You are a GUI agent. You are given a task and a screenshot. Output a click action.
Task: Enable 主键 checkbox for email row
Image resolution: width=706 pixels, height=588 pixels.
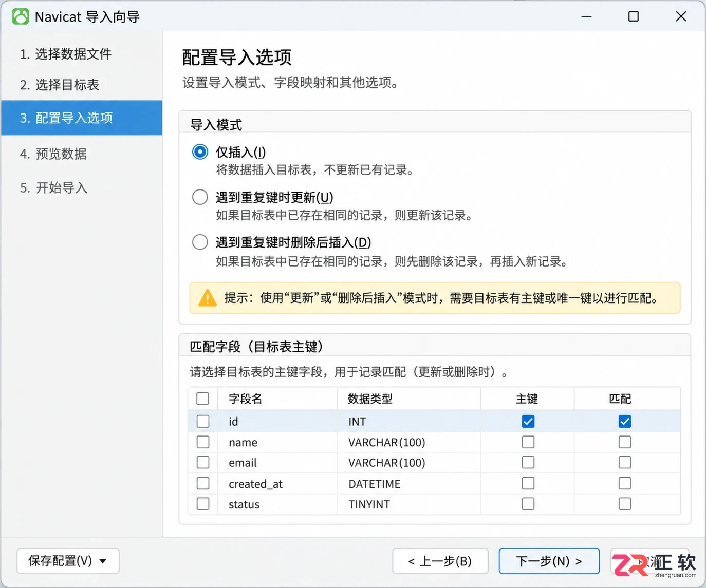click(528, 463)
